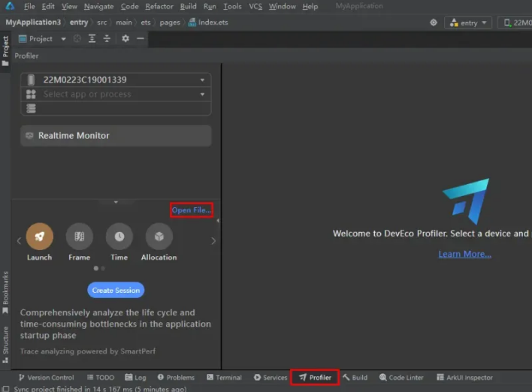Open the Run menu
This screenshot has height=392, width=532.
(x=210, y=6)
